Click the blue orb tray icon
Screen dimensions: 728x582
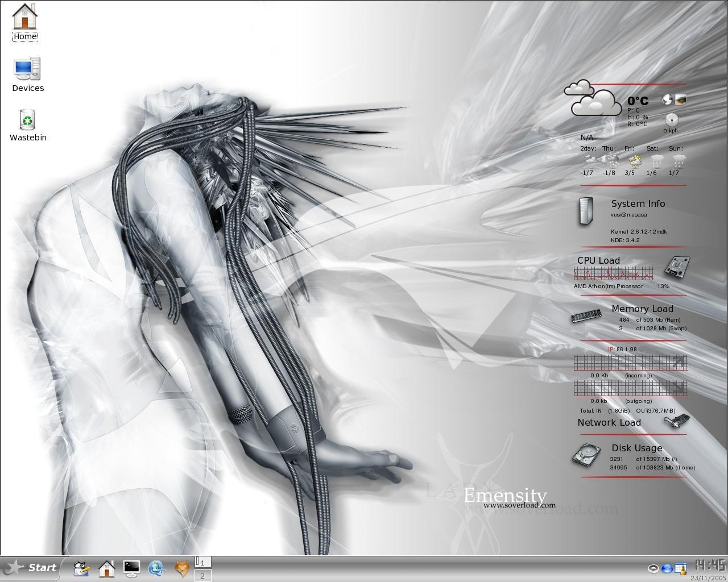pyautogui.click(x=667, y=568)
